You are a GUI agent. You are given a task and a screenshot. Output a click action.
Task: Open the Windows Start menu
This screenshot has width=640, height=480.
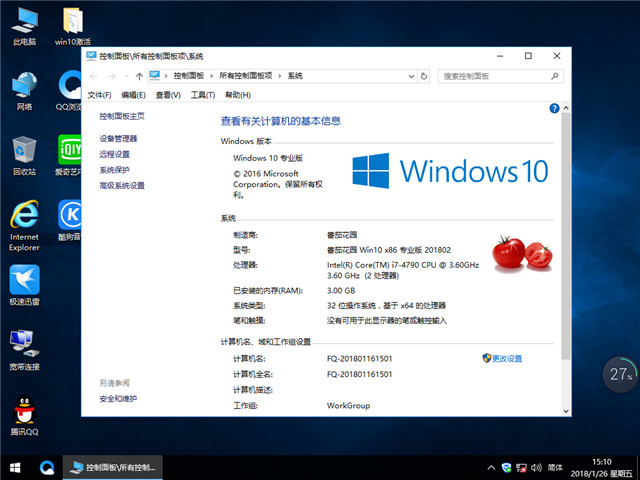(14, 467)
